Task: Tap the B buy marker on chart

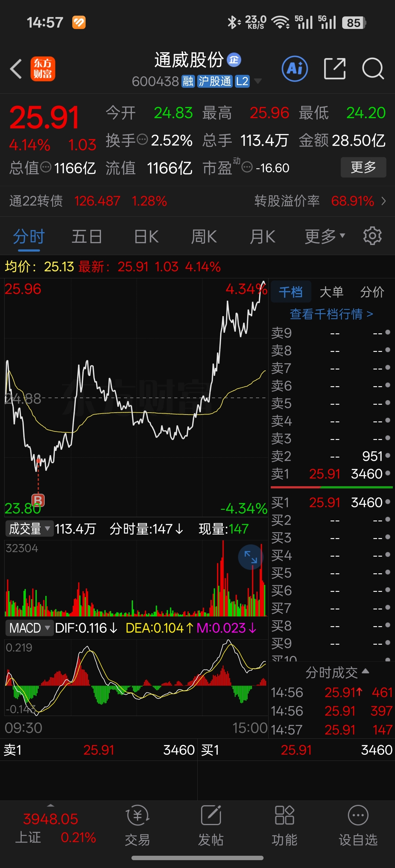Action: 38,501
